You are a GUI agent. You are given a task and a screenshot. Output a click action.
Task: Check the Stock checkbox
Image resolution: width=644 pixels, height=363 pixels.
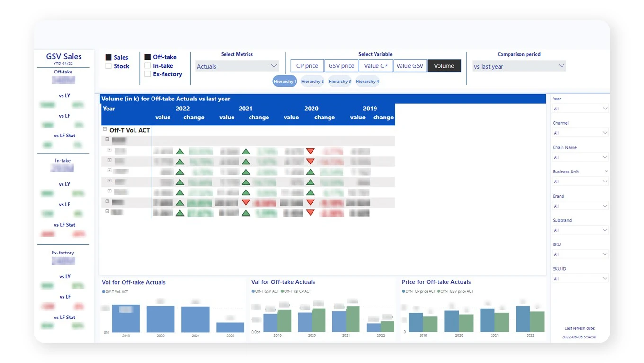(108, 66)
